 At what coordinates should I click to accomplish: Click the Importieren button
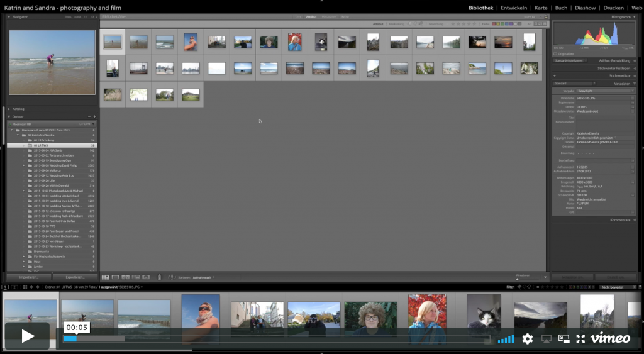[x=29, y=277]
